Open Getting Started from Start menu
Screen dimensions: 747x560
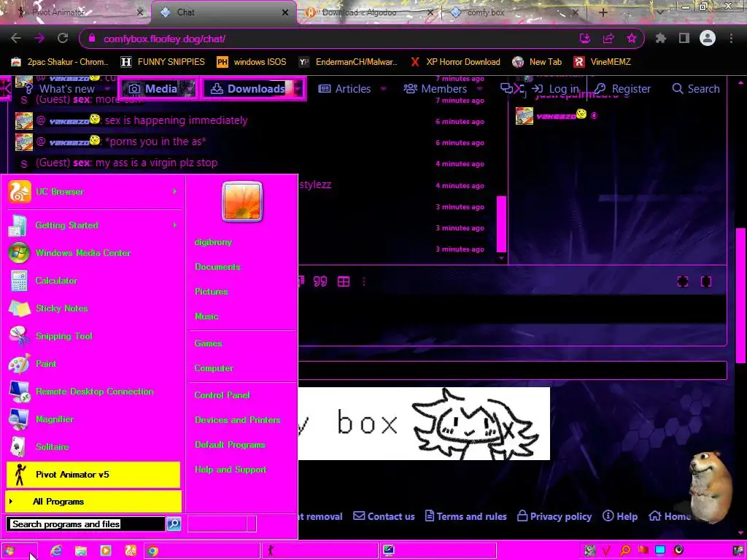point(93,225)
